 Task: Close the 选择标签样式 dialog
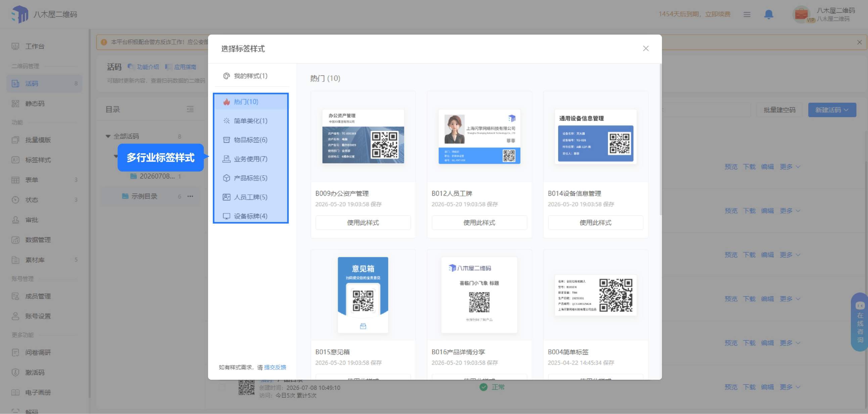646,48
